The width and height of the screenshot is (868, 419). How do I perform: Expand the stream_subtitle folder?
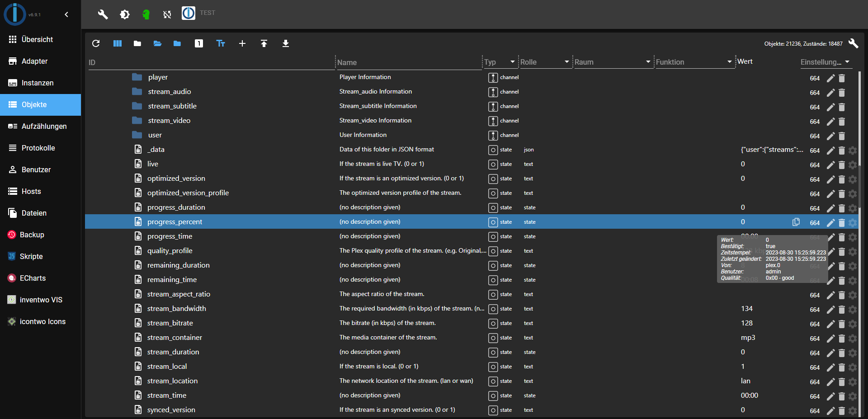pos(137,106)
